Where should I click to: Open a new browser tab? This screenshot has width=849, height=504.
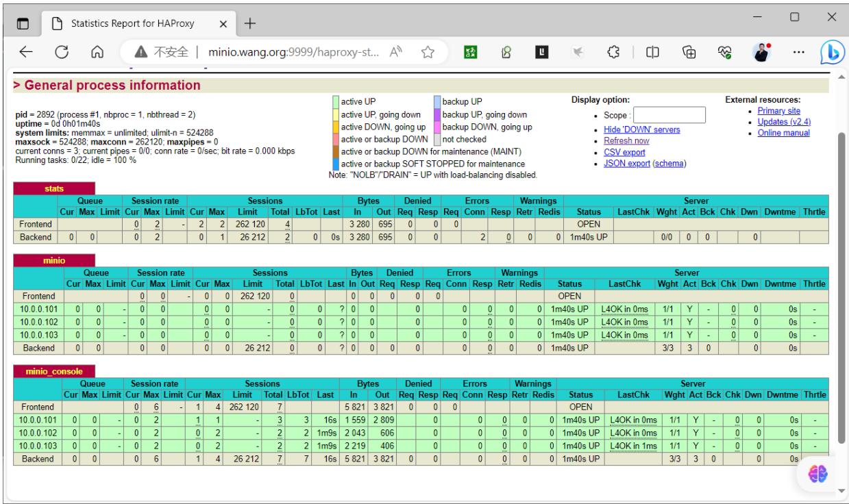[249, 23]
